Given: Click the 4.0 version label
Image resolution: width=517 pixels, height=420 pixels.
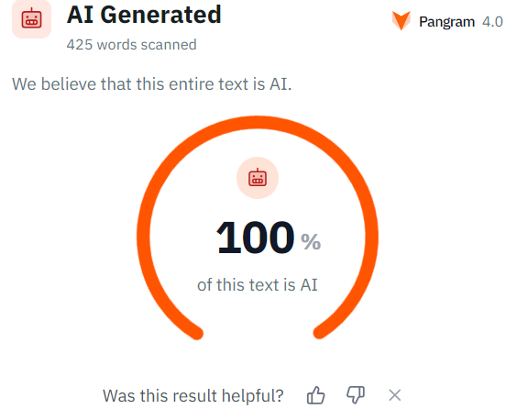Looking at the screenshot, I should click(492, 22).
